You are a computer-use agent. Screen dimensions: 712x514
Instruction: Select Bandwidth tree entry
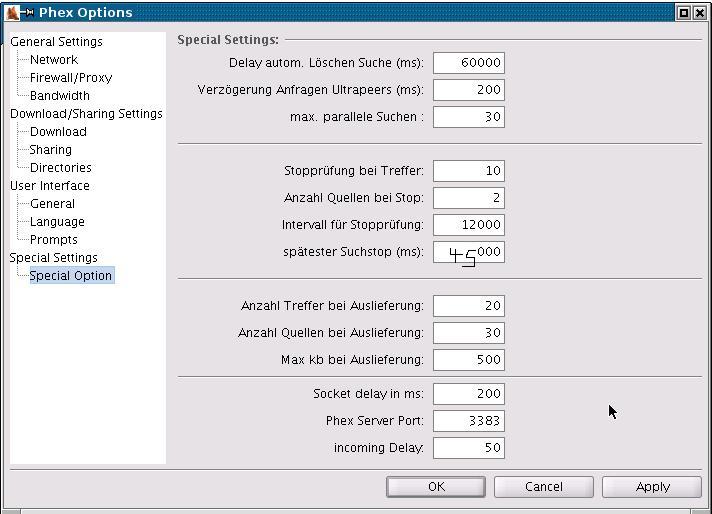point(59,96)
